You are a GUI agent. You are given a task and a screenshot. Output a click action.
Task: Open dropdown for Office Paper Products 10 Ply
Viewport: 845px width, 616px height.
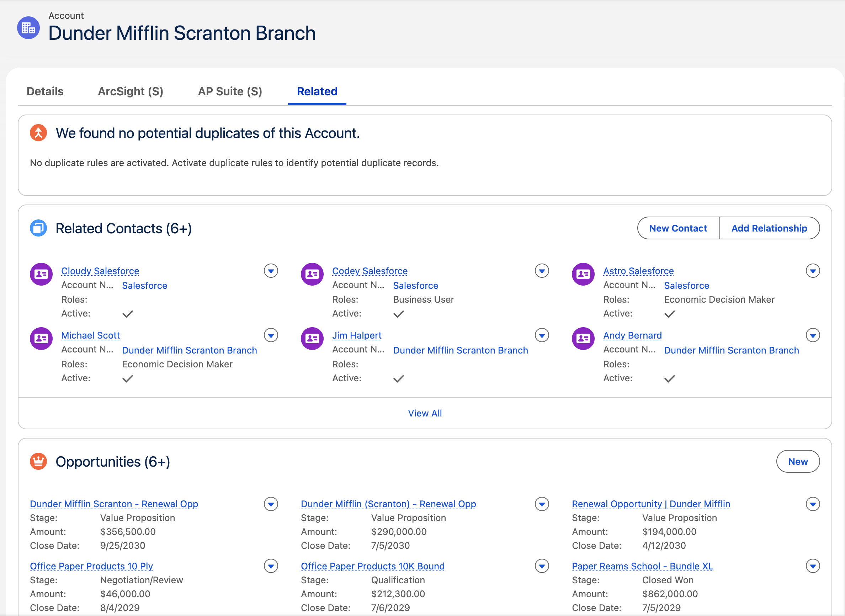271,566
